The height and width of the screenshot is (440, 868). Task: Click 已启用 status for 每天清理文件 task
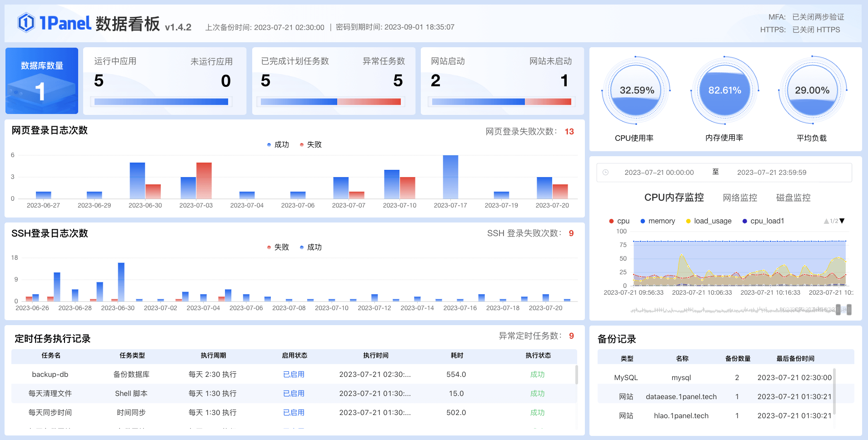[294, 394]
